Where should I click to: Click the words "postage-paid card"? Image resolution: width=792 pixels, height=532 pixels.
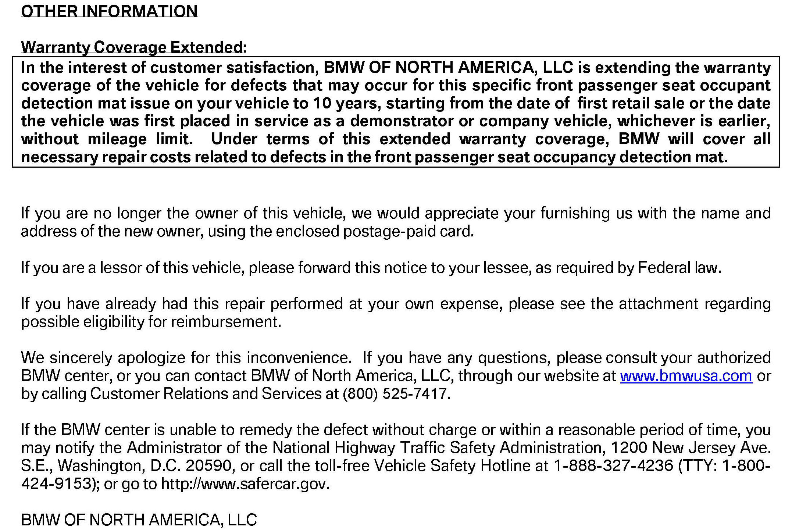[407, 231]
